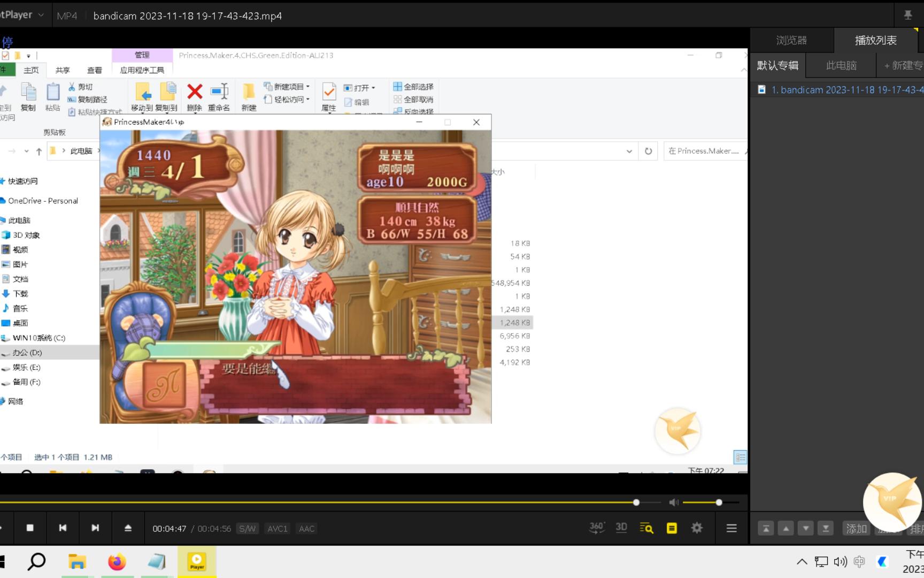Launch Firefox from the taskbar
Image resolution: width=924 pixels, height=578 pixels.
(117, 561)
